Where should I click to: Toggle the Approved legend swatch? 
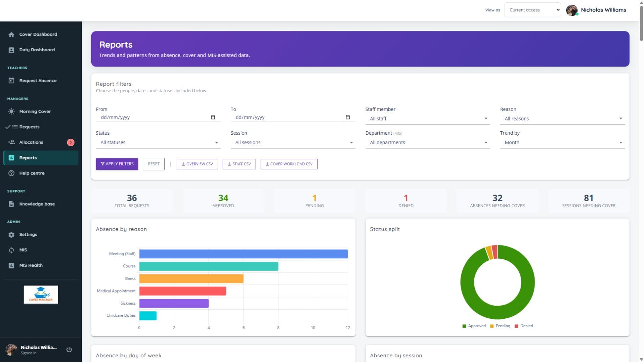click(x=464, y=326)
